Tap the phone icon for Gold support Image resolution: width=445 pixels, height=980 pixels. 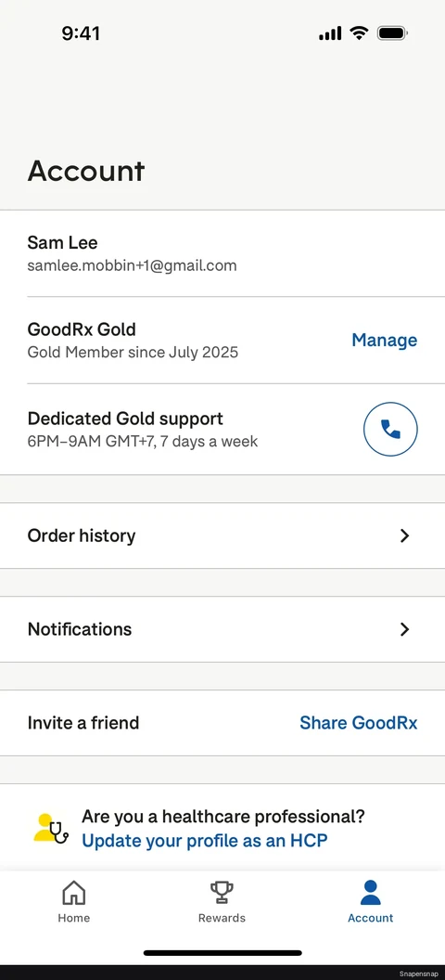pos(390,430)
